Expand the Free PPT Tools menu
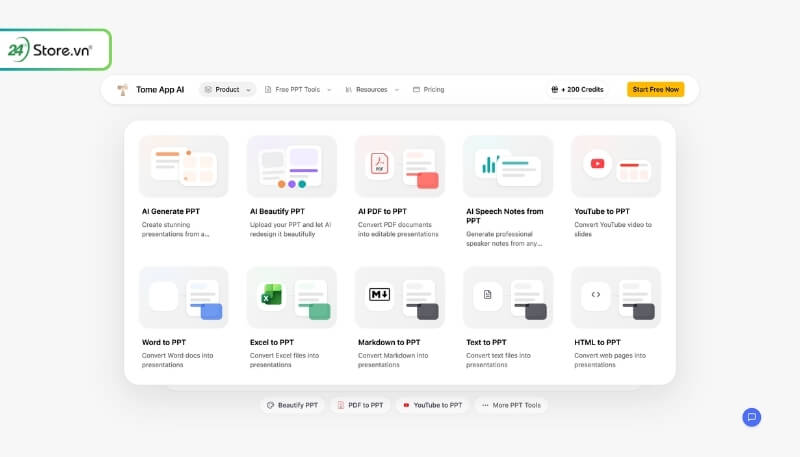800x457 pixels. click(x=298, y=90)
